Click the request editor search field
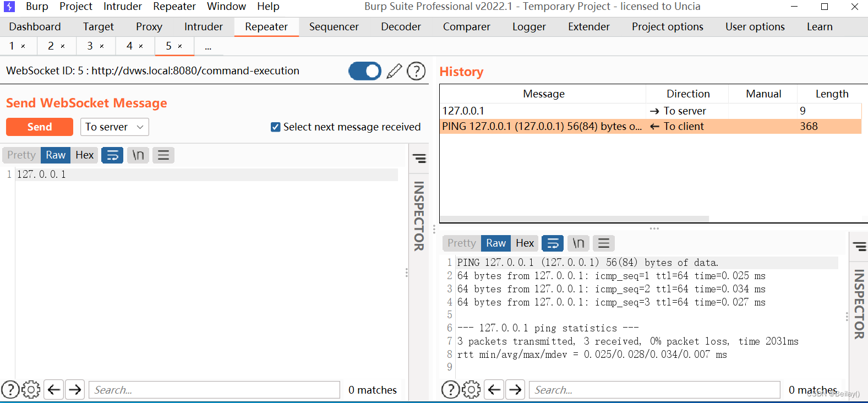868x403 pixels. pos(214,390)
